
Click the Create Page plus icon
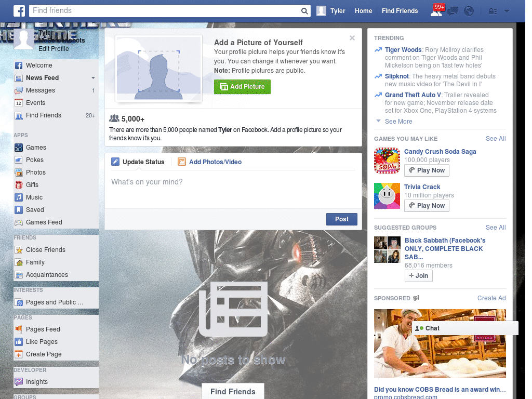(19, 354)
